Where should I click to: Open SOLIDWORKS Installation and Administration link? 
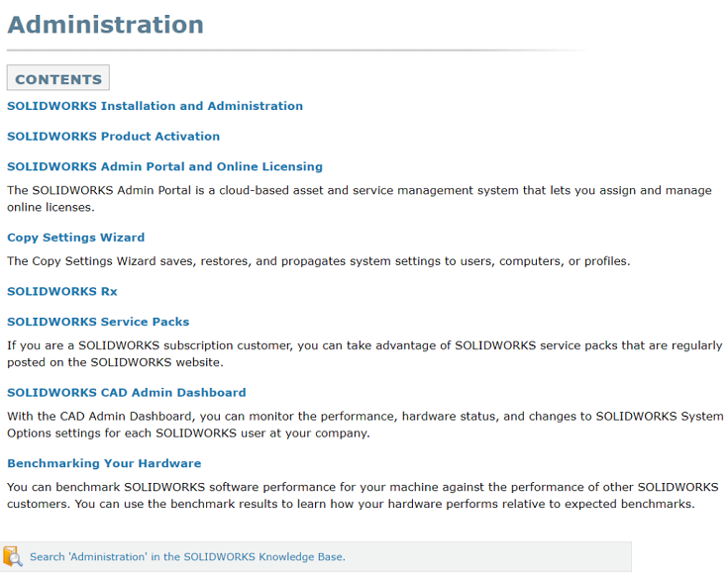pos(155,106)
